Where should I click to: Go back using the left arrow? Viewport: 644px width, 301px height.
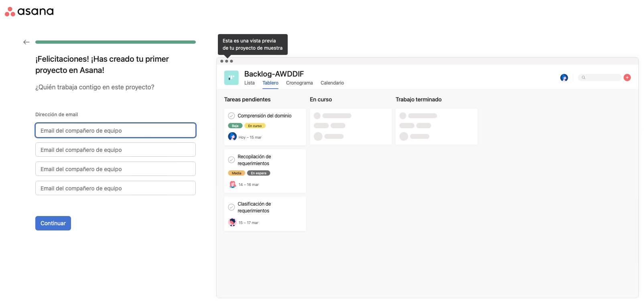pyautogui.click(x=26, y=42)
